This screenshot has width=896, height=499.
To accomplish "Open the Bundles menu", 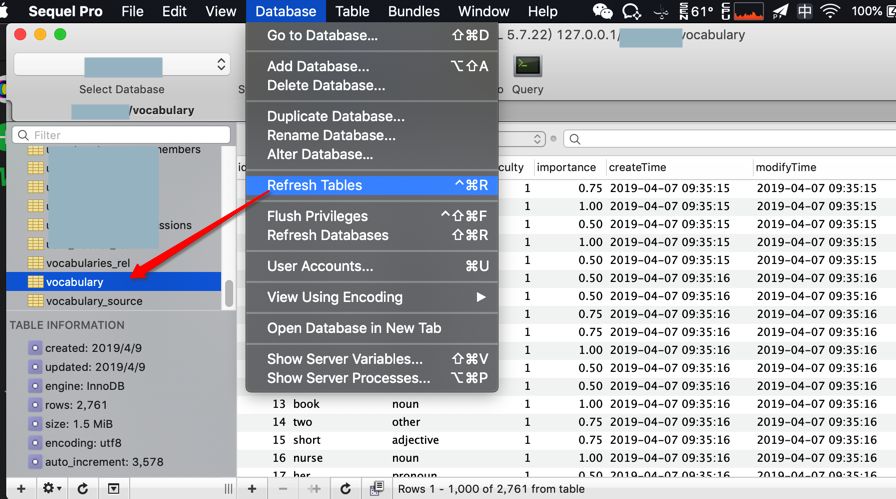I will click(414, 11).
